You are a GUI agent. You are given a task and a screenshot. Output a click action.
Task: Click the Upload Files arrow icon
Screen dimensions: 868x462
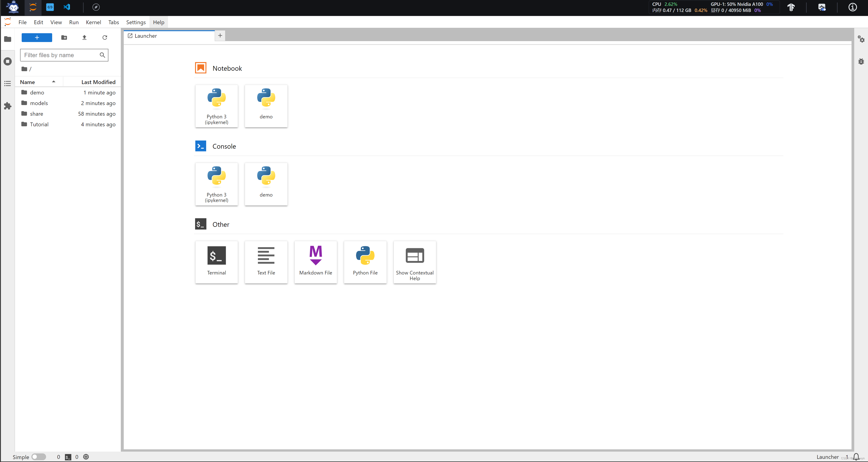pyautogui.click(x=84, y=38)
